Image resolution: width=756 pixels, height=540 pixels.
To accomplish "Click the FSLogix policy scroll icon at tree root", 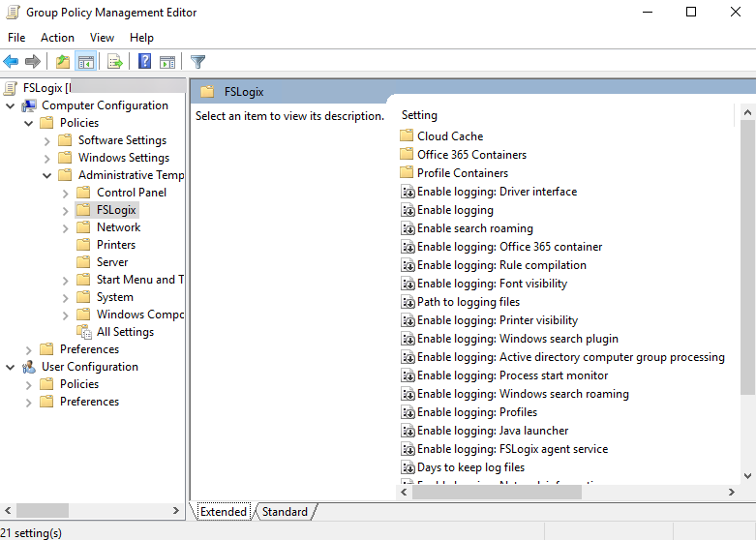I will (10, 88).
